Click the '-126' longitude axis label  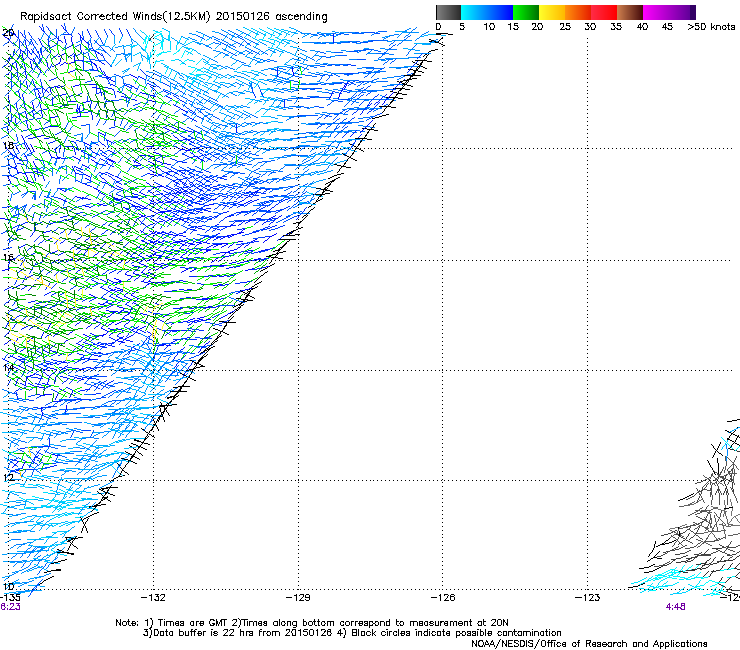(x=443, y=598)
